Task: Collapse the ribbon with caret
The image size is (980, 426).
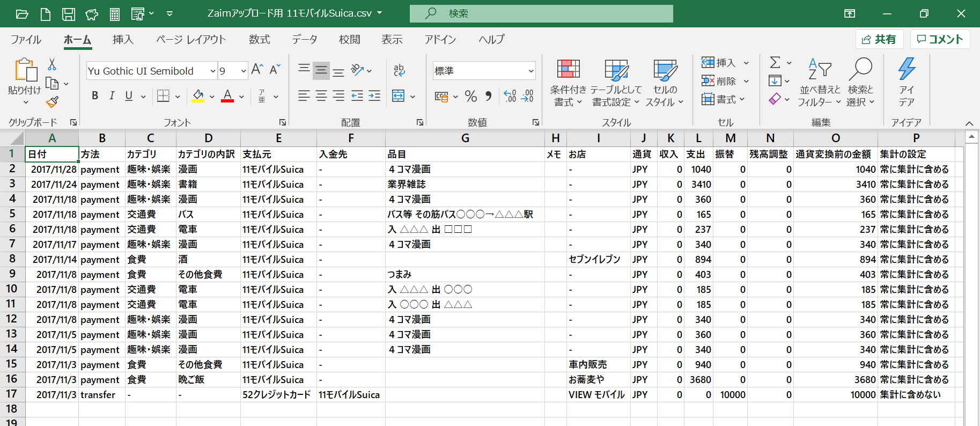Action: click(x=969, y=123)
